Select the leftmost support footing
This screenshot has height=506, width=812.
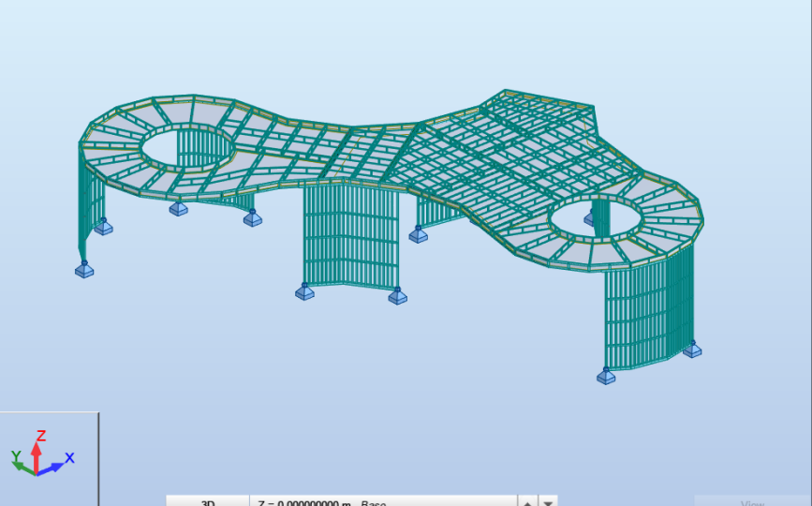(x=84, y=269)
